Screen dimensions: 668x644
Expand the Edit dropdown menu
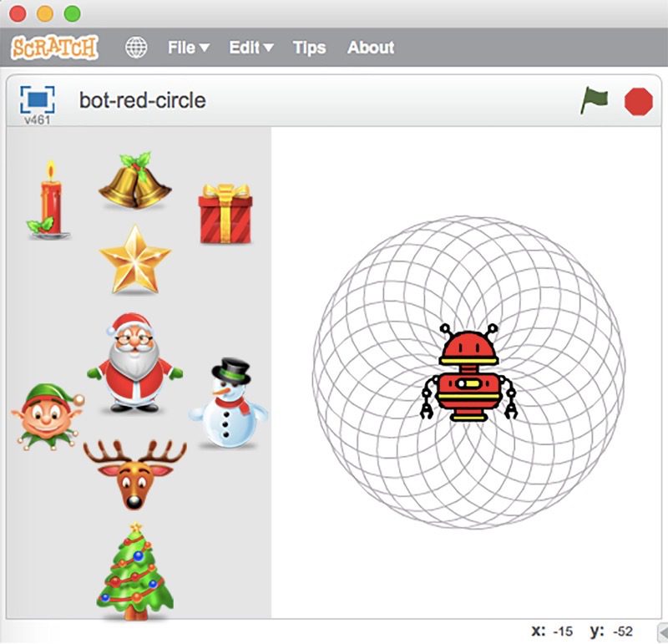tap(250, 48)
